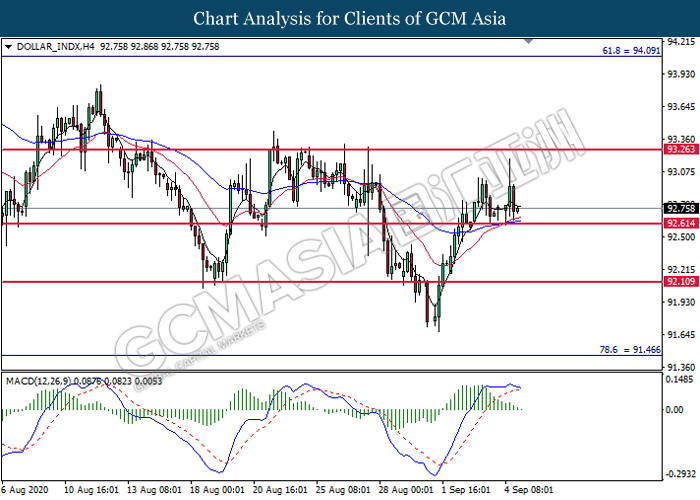The image size is (700, 500).
Task: Select the 61.8 = 94.091 Fibonacci label
Action: [631, 50]
